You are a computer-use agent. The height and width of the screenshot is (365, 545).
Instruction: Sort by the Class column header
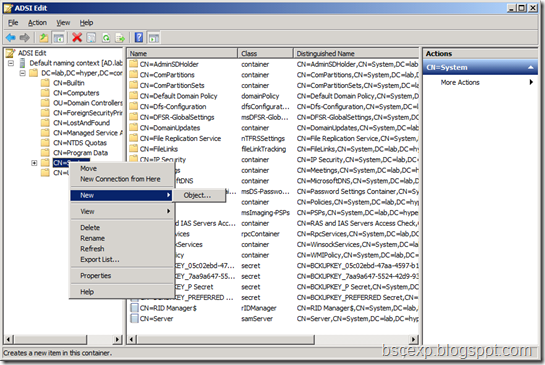(266, 53)
